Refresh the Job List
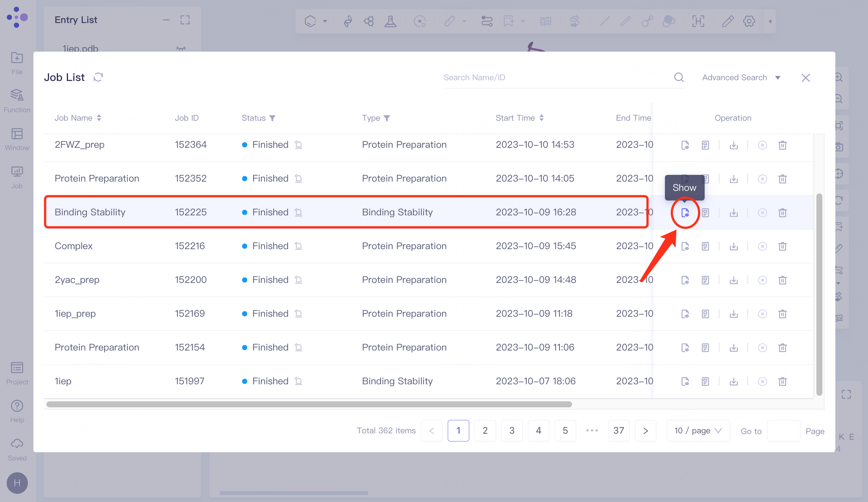Image resolution: width=868 pixels, height=502 pixels. click(x=98, y=77)
